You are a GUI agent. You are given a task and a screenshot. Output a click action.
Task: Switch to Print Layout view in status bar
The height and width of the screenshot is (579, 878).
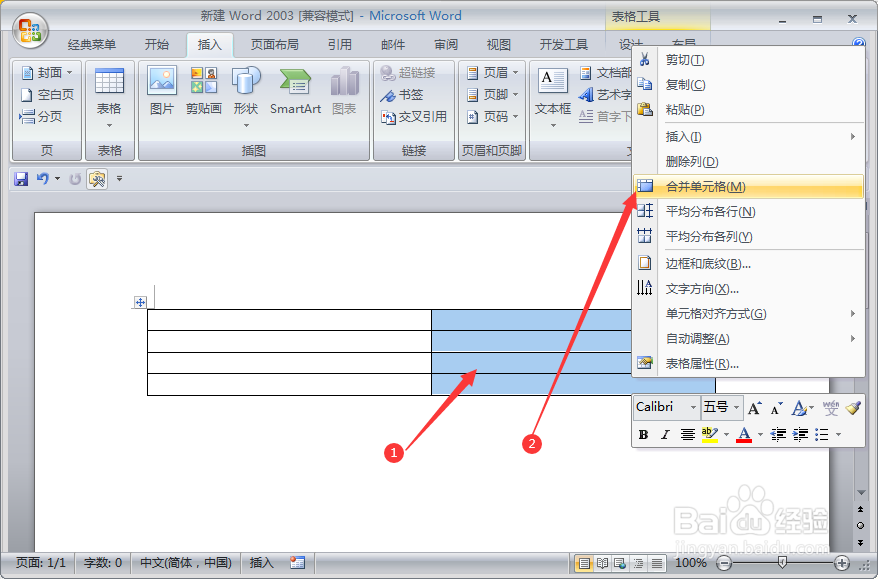pyautogui.click(x=583, y=563)
